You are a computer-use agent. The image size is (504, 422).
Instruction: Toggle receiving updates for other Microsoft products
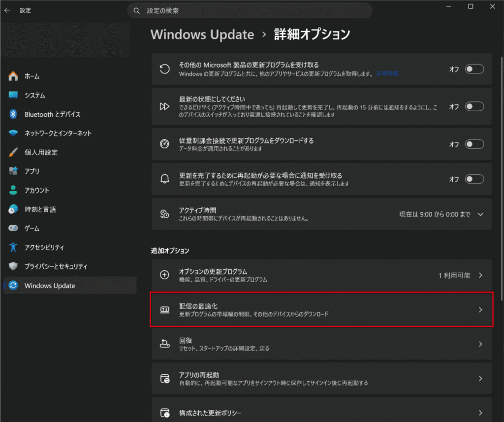click(474, 69)
